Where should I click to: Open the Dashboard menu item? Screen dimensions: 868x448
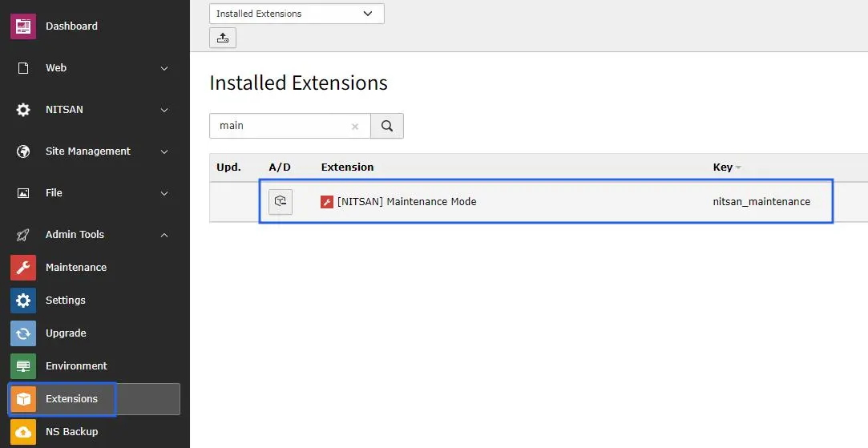71,26
